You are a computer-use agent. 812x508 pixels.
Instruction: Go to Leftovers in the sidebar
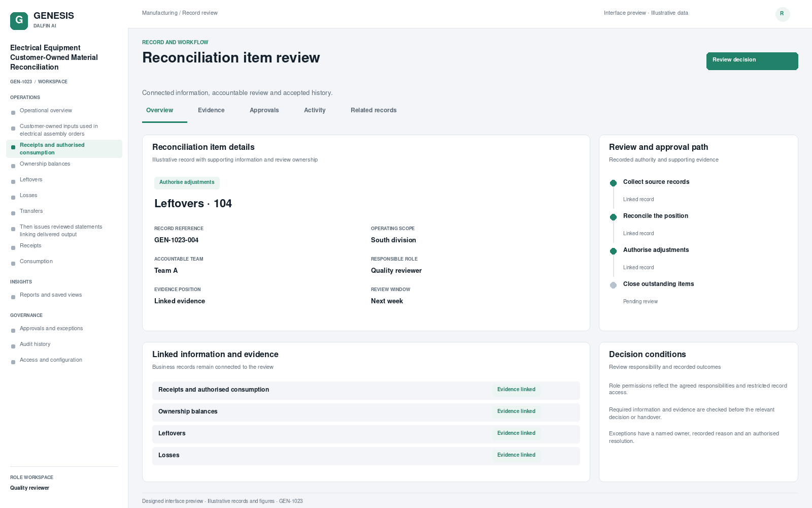tap(64, 180)
